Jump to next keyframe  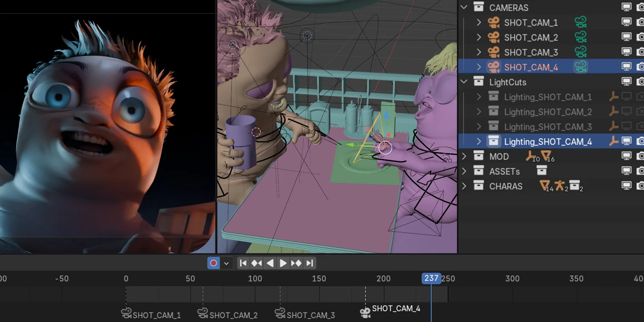[296, 263]
